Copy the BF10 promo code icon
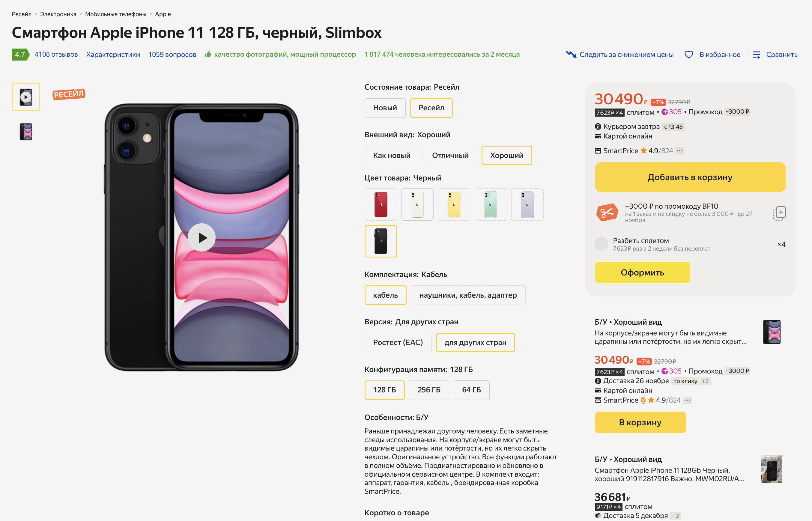The height and width of the screenshot is (521, 812). pos(779,213)
